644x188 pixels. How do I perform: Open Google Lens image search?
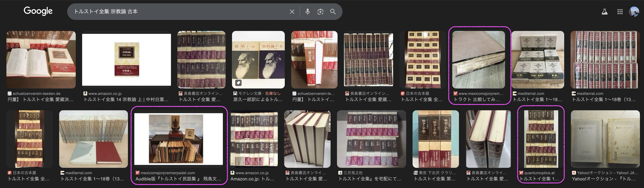click(320, 11)
